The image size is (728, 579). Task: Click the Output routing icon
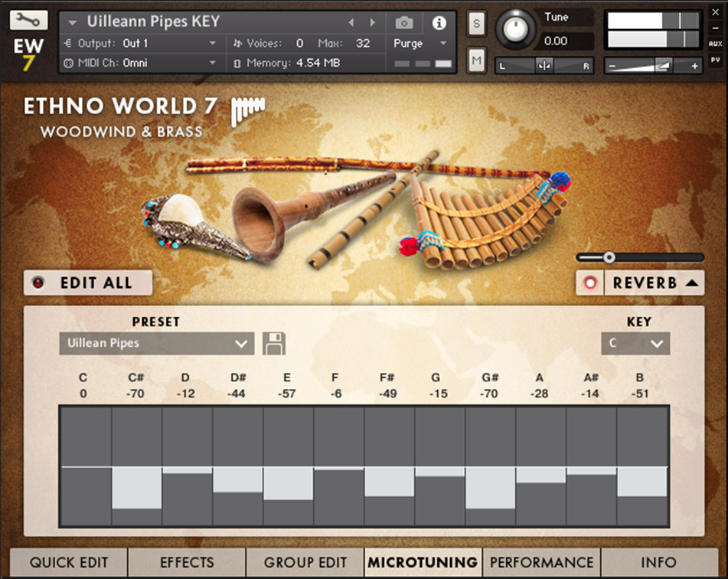(x=68, y=43)
